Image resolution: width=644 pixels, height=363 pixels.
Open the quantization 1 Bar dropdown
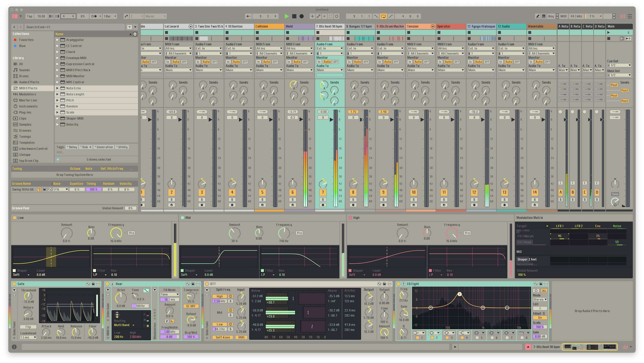[110, 16]
